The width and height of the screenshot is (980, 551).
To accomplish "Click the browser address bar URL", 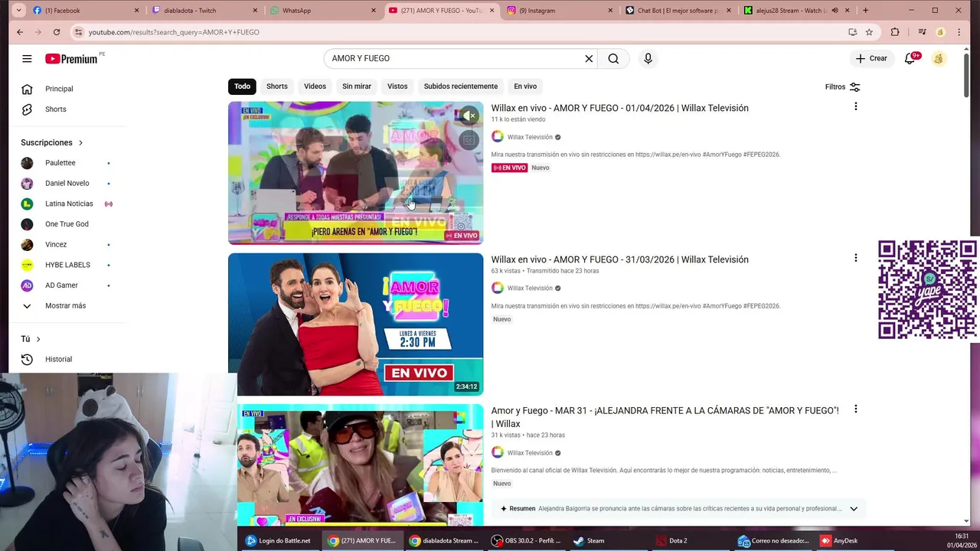I will click(174, 32).
